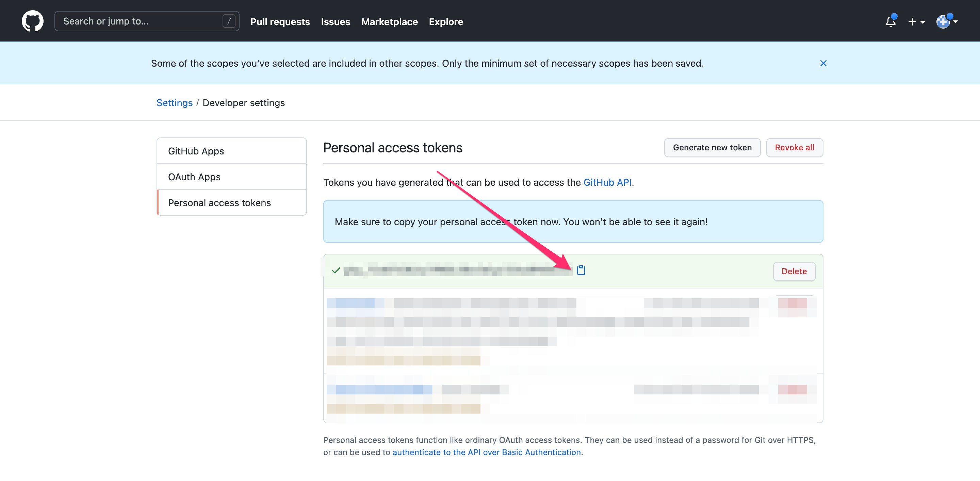980x481 pixels.
Task: Open the user avatar menu
Action: click(x=947, y=22)
